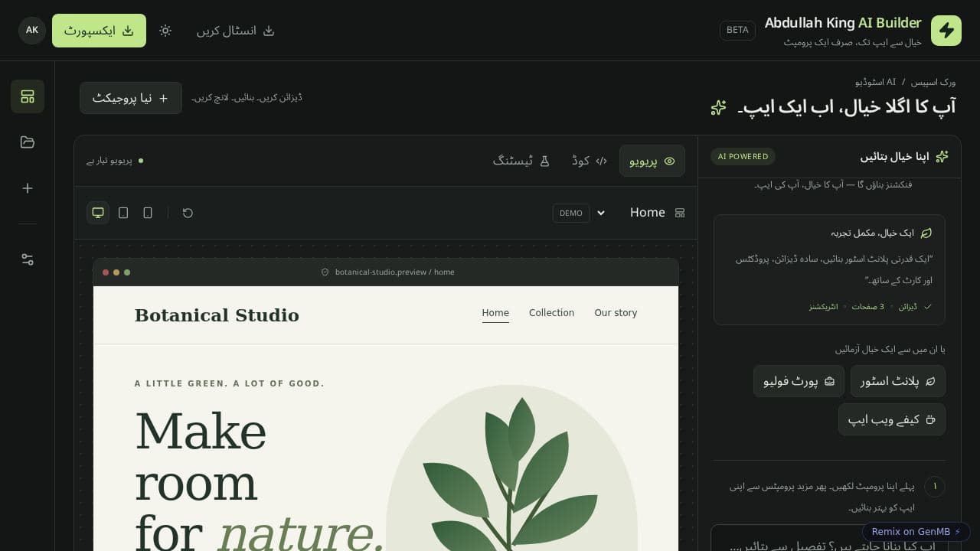
Task: Click the ایکسپورٹ export button
Action: click(99, 31)
